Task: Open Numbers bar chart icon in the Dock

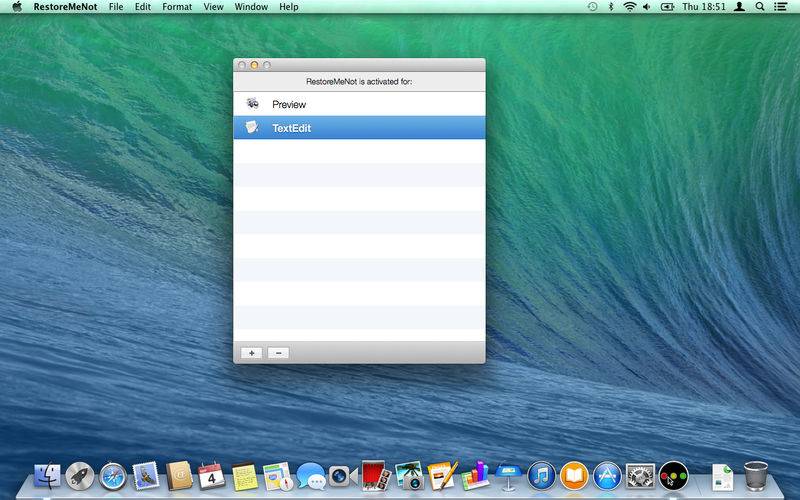Action: 475,475
